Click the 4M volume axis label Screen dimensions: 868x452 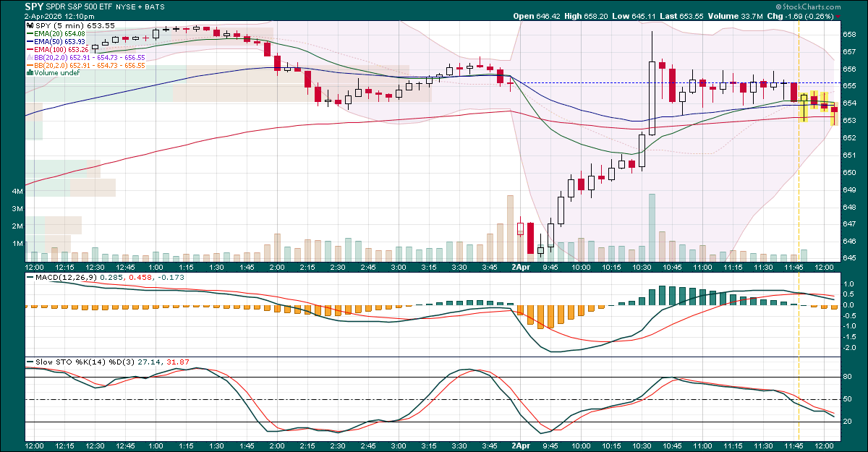[x=19, y=192]
